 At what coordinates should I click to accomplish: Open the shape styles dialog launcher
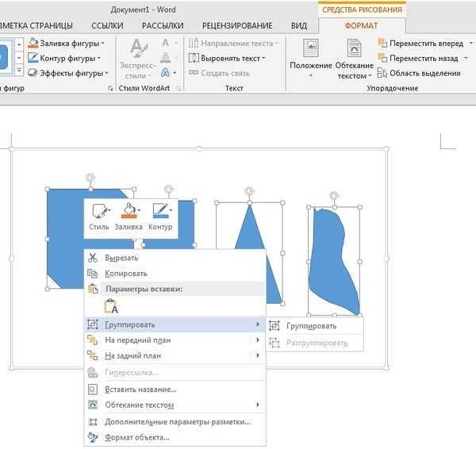pyautogui.click(x=110, y=88)
